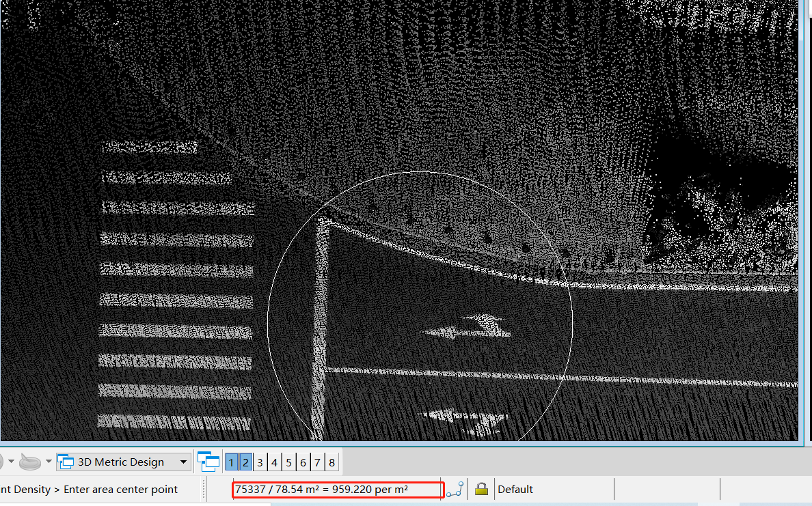Screen dimensions: 812x506
Task: Click the padlock locks icon
Action: [x=481, y=489]
